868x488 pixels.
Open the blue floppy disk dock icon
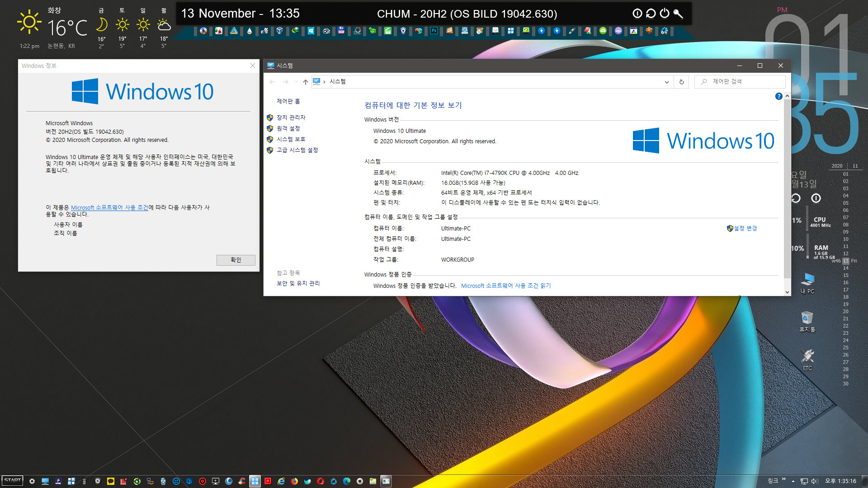coord(341,31)
